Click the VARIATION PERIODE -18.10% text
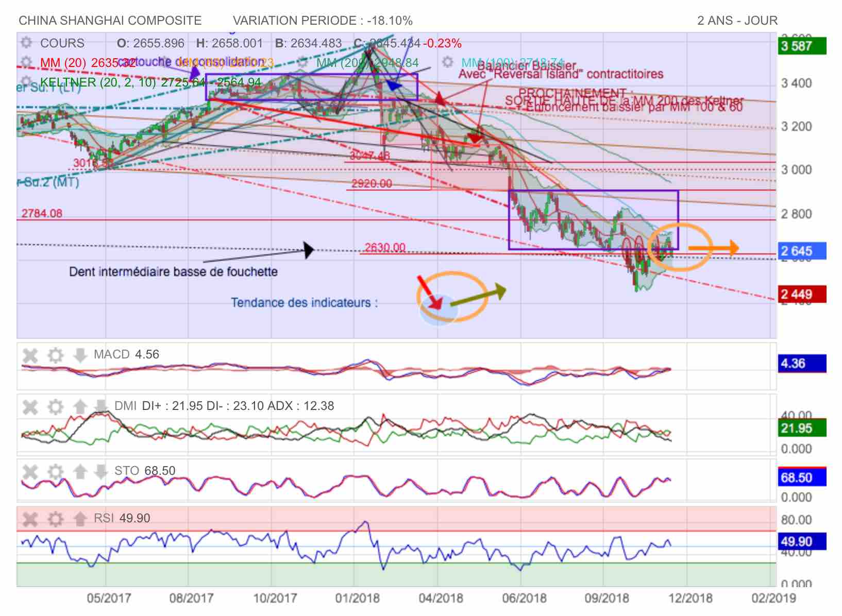 (323, 21)
